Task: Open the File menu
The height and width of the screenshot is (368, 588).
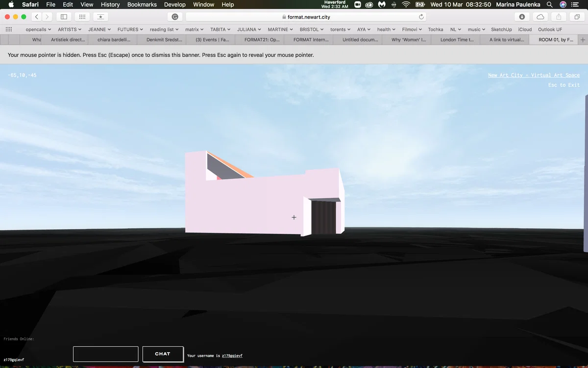Action: [51, 4]
